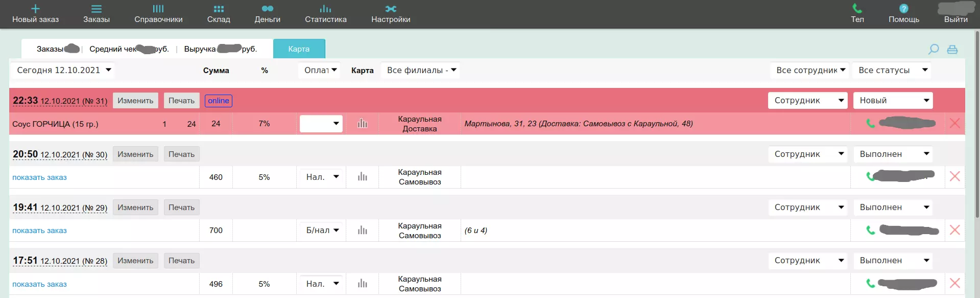This screenshot has width=980, height=298.
Task: Click statistics bars icon in order № 31 row
Action: pos(363,123)
